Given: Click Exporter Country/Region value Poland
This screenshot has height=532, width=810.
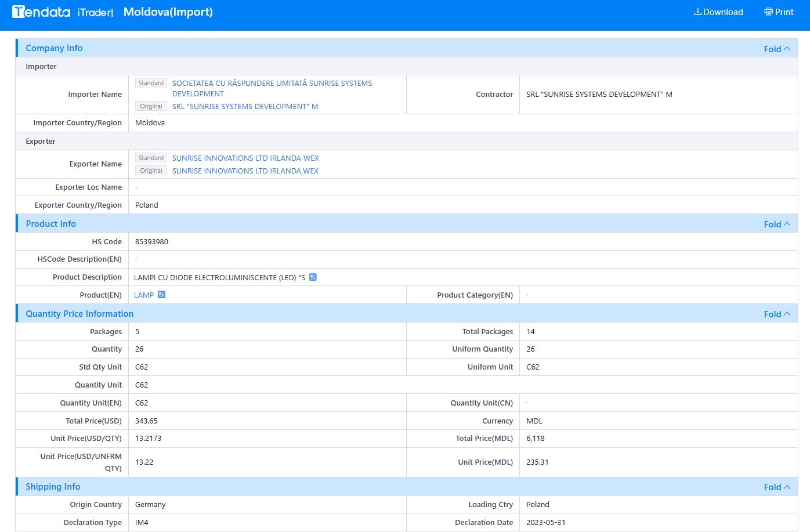Looking at the screenshot, I should [x=147, y=205].
